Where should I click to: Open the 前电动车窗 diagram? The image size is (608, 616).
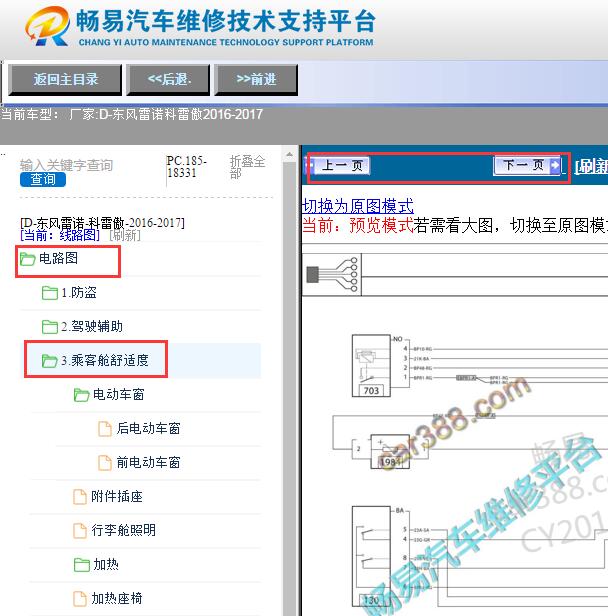[x=148, y=462]
